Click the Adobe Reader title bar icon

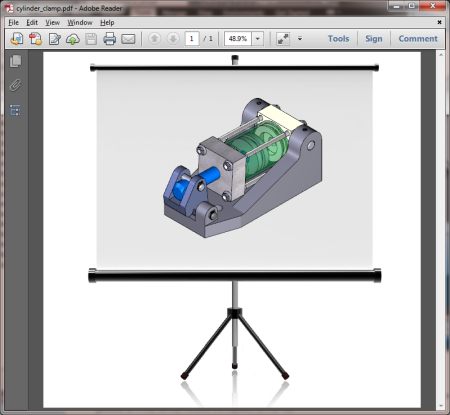point(9,8)
